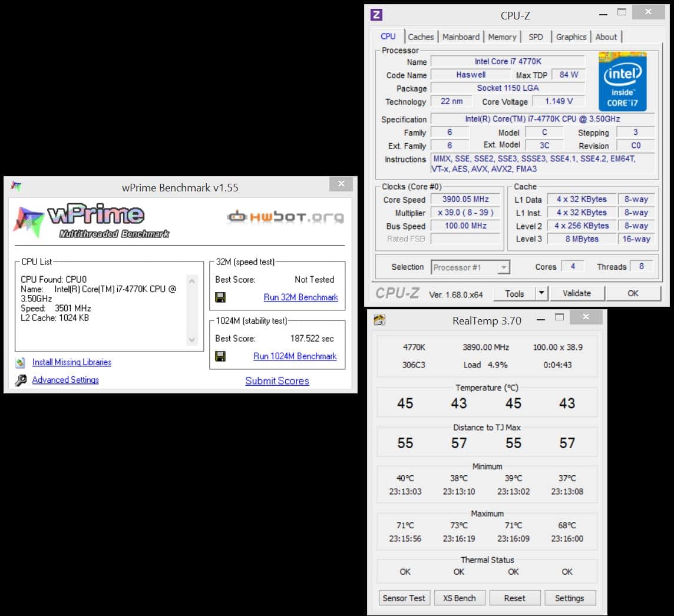Click the CPU-Z purple Z title icon

(x=376, y=15)
